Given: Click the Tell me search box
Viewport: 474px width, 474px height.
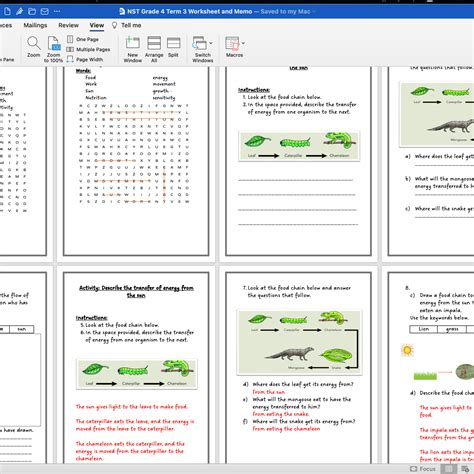Looking at the screenshot, I should (131, 25).
